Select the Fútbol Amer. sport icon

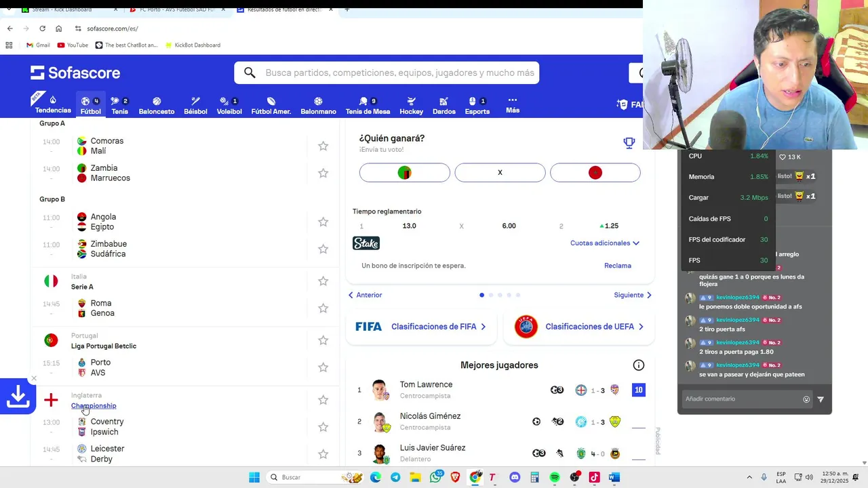pos(271,105)
